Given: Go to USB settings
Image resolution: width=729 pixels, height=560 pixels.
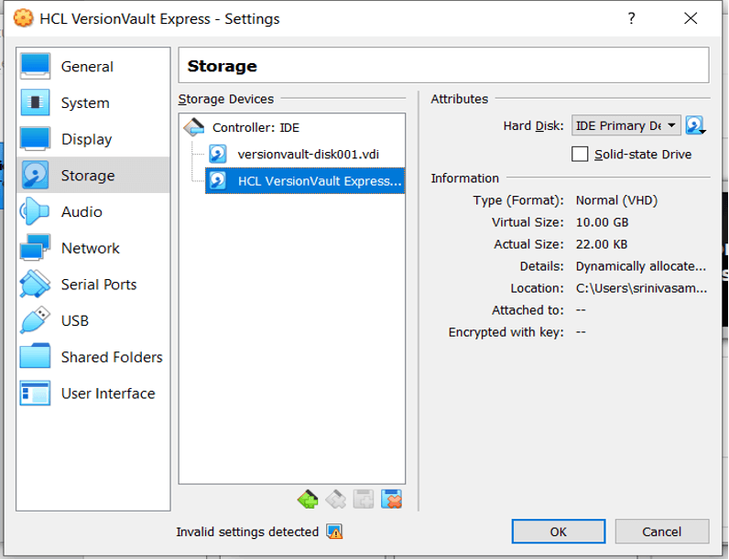Looking at the screenshot, I should click(93, 320).
